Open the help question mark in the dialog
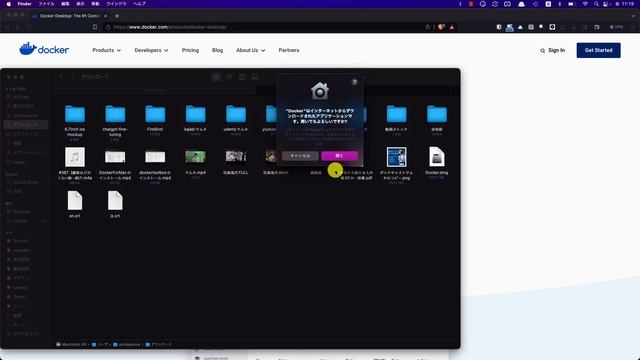The height and width of the screenshot is (360, 640). click(354, 82)
